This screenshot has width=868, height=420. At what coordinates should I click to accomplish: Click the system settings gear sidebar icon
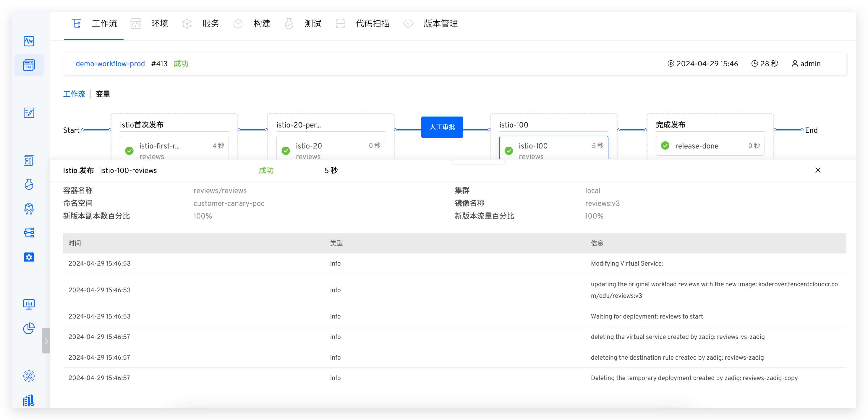[29, 376]
